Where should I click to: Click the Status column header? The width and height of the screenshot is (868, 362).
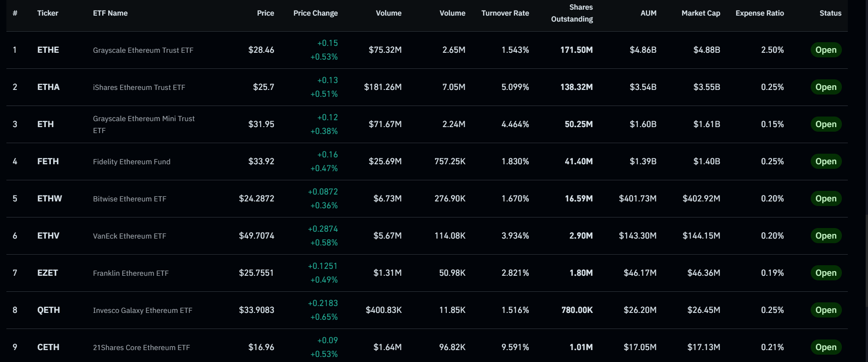[x=830, y=13]
